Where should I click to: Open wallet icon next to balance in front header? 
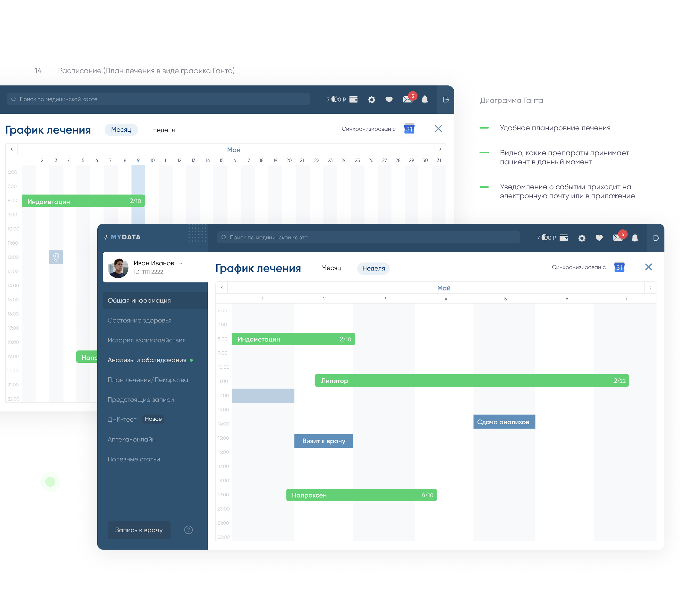point(564,238)
